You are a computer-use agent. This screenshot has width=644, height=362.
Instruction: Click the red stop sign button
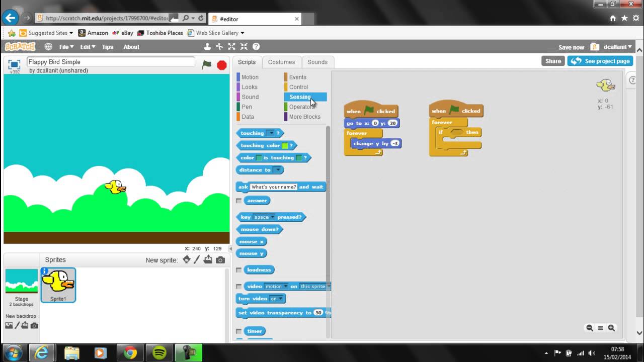(221, 65)
